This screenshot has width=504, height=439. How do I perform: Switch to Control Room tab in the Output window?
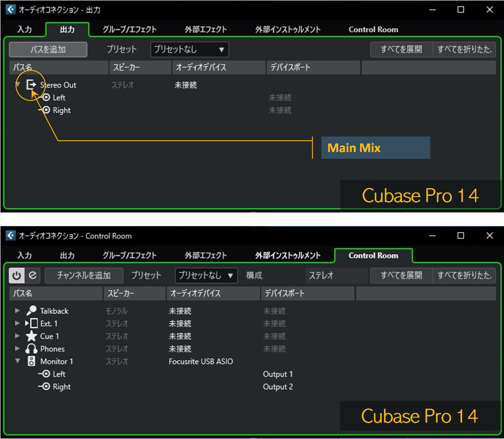(x=373, y=29)
